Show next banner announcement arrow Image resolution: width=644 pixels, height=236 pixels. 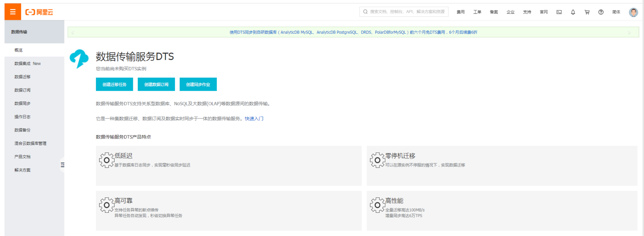tap(629, 32)
